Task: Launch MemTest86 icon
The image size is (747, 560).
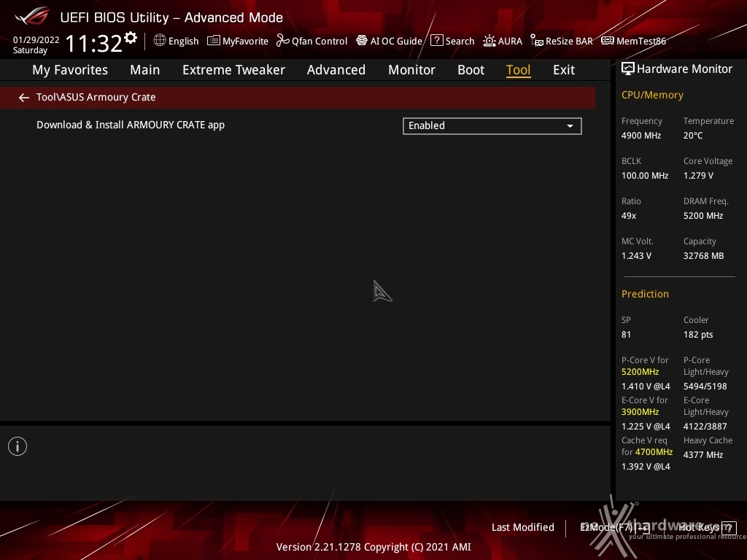Action: pyautogui.click(x=608, y=41)
